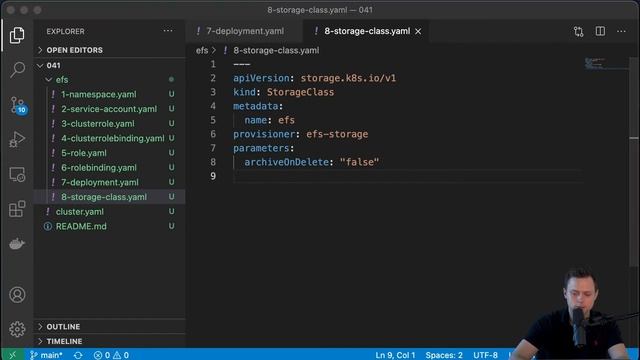Select the 8-storage-class.yaml editor tab
The height and width of the screenshot is (360, 640).
(367, 31)
